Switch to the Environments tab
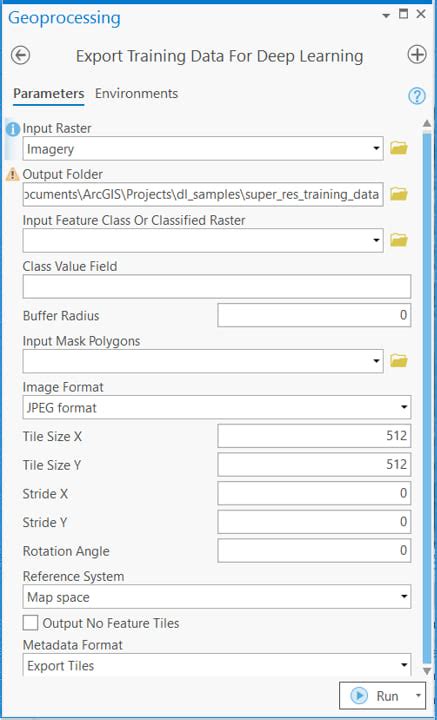Screen dimensions: 437x720 (x=136, y=94)
